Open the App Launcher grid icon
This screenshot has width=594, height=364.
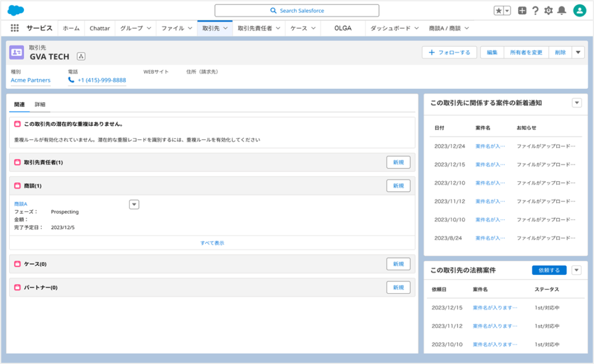point(15,28)
